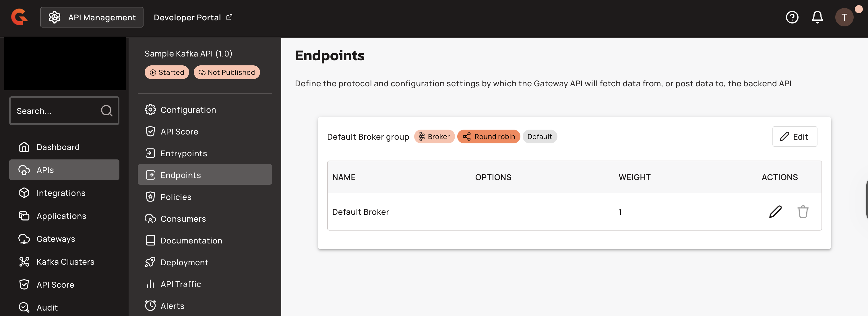Open API Traffic analytics
The image size is (868, 316).
pos(180,284)
